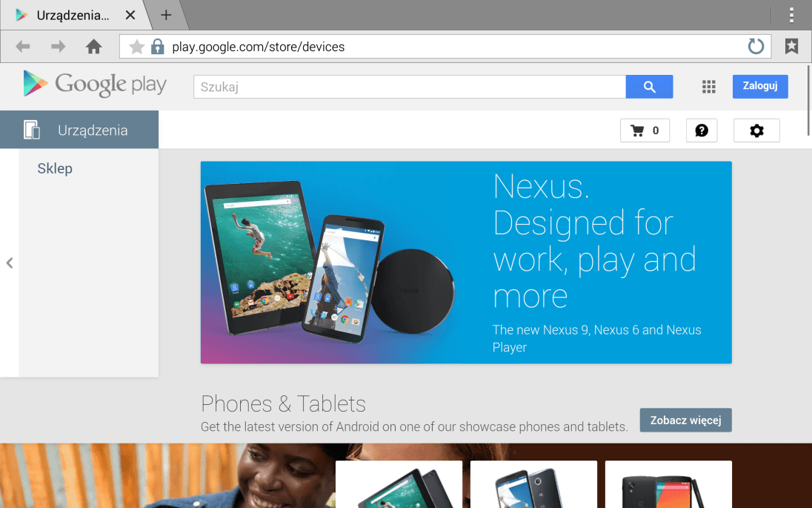This screenshot has width=812, height=508.
Task: Open the shopping cart
Action: coord(645,131)
